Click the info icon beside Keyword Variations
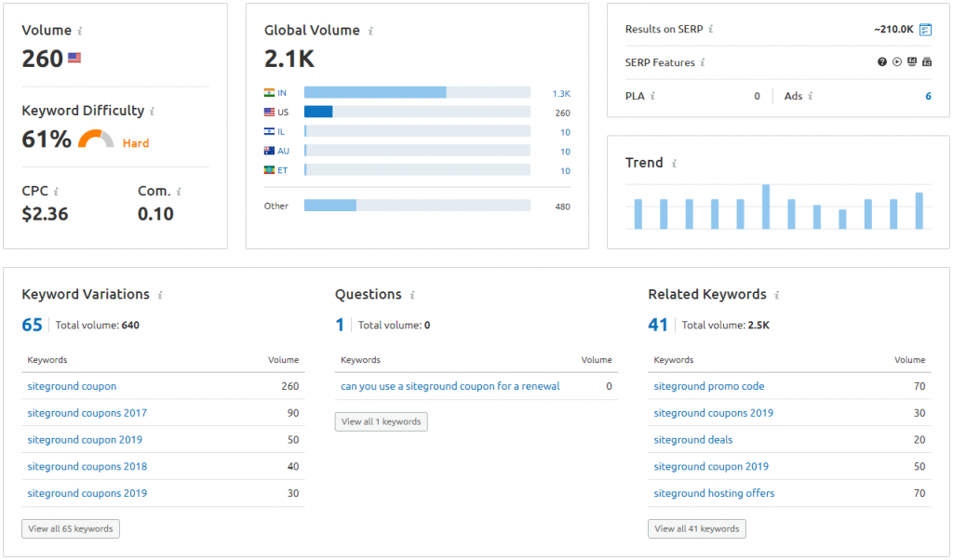 point(160,295)
